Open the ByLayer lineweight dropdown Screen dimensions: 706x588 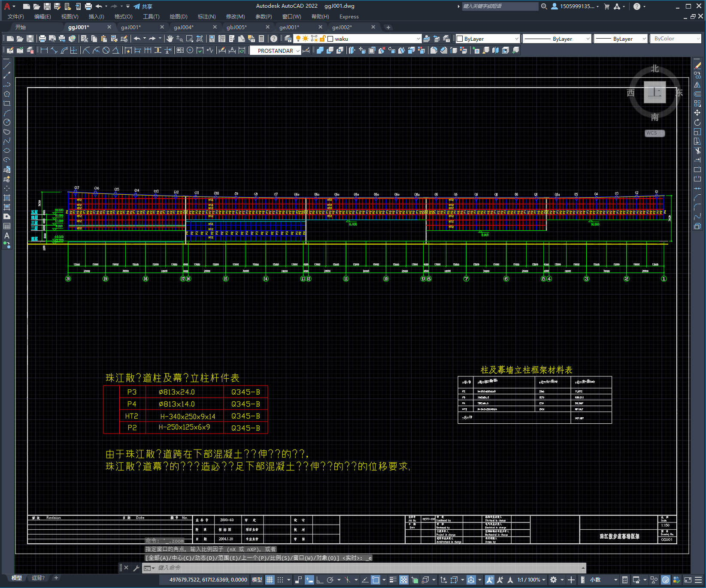pos(644,39)
